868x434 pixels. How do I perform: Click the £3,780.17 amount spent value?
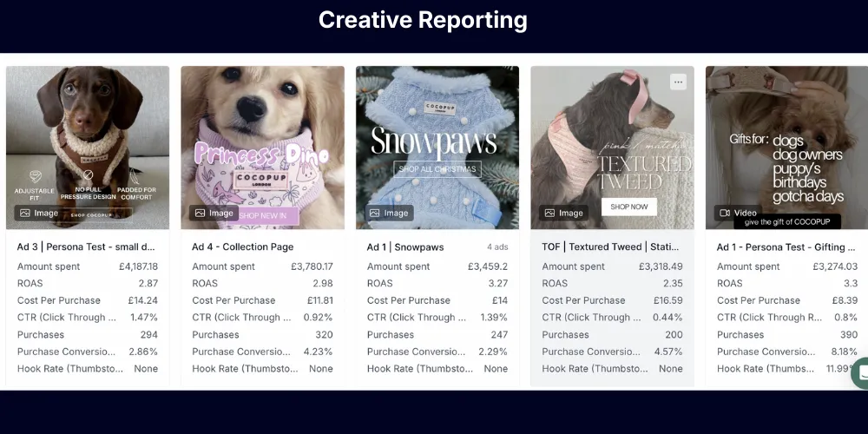[x=312, y=266]
